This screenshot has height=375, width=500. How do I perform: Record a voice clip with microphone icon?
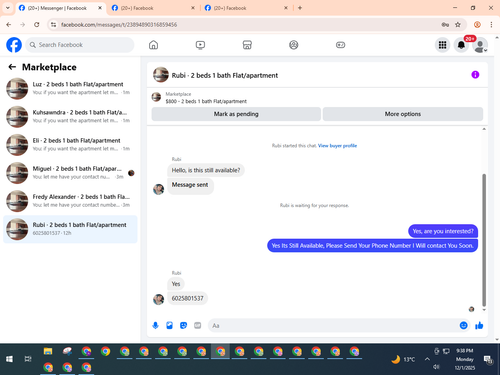pyautogui.click(x=155, y=325)
